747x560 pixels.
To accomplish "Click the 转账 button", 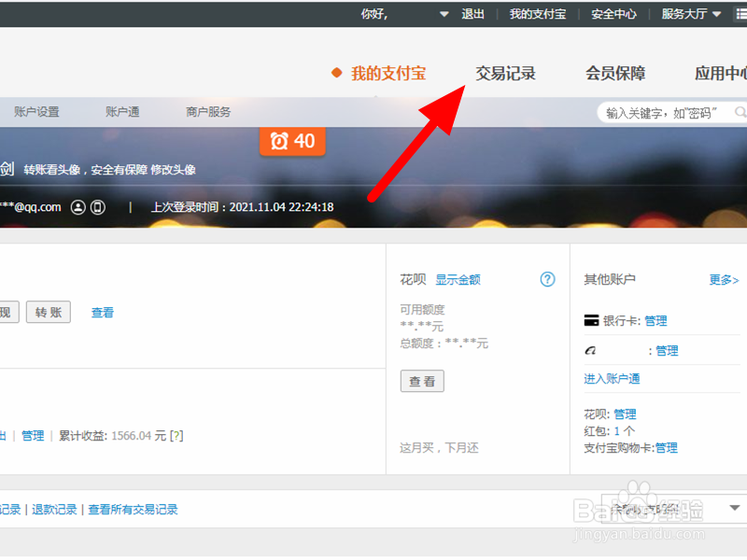I will tap(49, 312).
